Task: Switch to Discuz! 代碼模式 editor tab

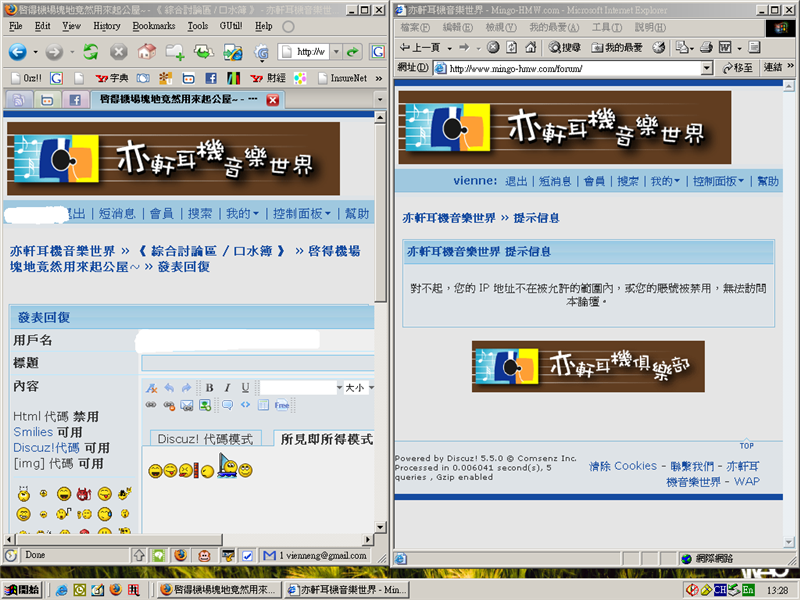Action: (205, 439)
